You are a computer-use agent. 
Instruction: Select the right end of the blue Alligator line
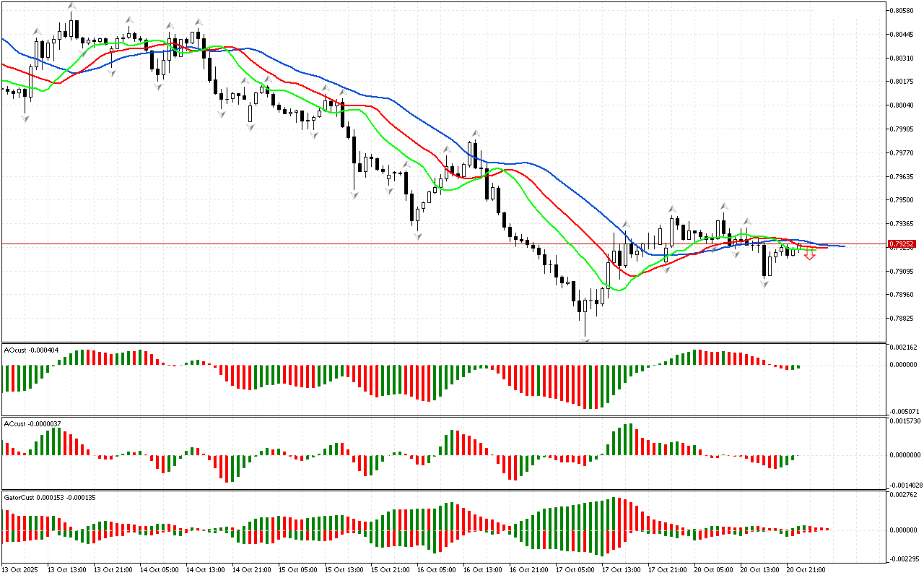843,246
